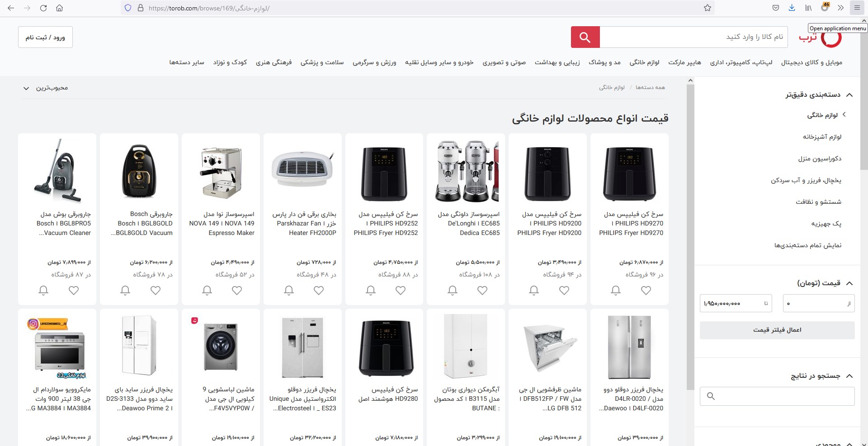868x446 pixels.
Task: Set price alert bell for De'Longhi EC685
Action: coord(452,291)
